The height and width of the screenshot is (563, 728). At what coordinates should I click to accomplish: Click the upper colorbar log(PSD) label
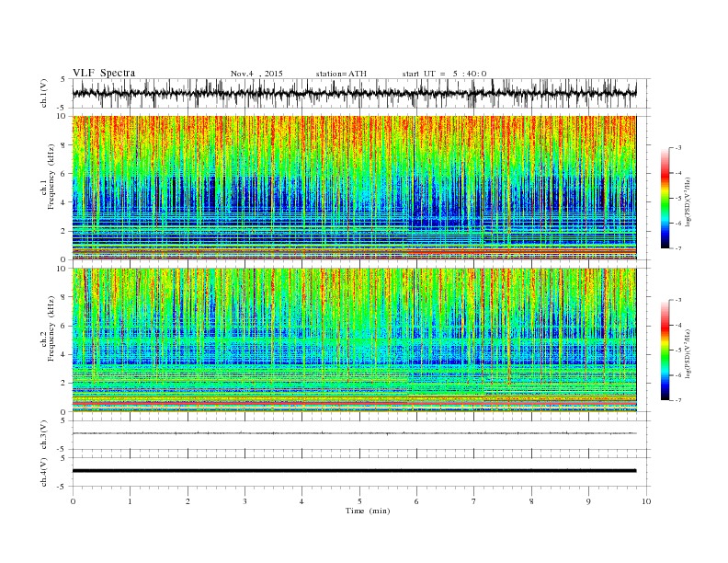click(689, 201)
